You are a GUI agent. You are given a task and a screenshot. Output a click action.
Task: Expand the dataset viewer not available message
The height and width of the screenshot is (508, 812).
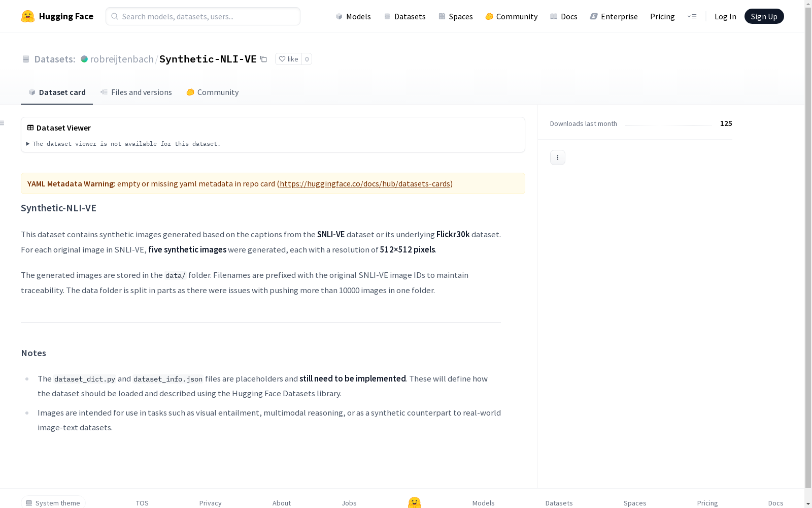[x=123, y=144]
